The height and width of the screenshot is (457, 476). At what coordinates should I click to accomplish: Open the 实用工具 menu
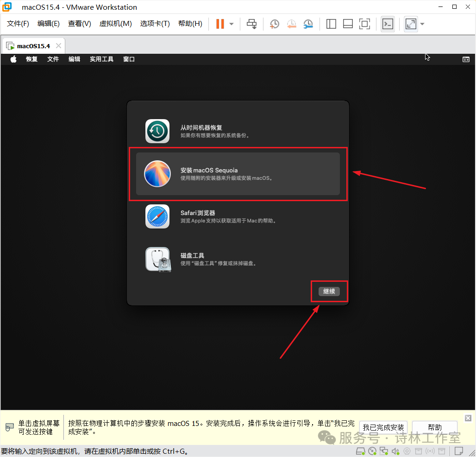[x=101, y=59]
